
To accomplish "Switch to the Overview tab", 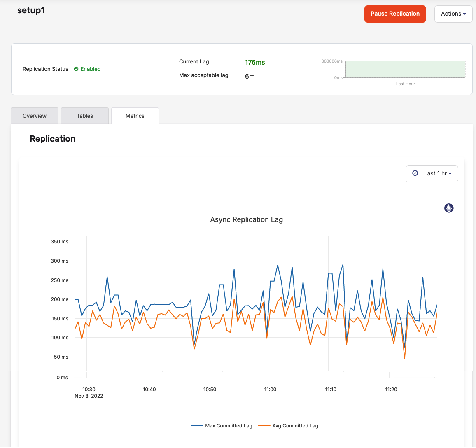I will pos(35,116).
